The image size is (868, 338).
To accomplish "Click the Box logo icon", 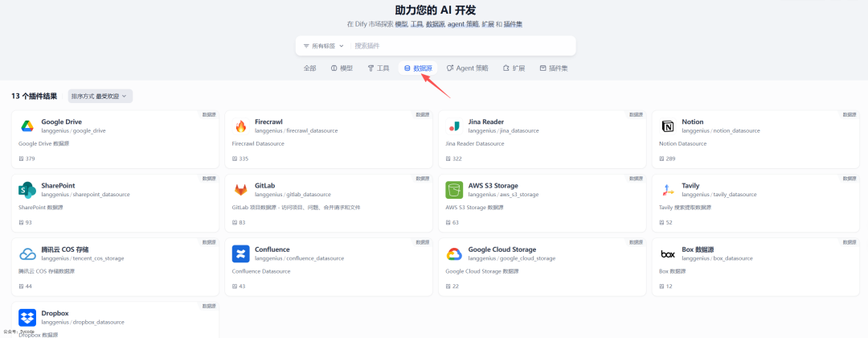I will [668, 253].
